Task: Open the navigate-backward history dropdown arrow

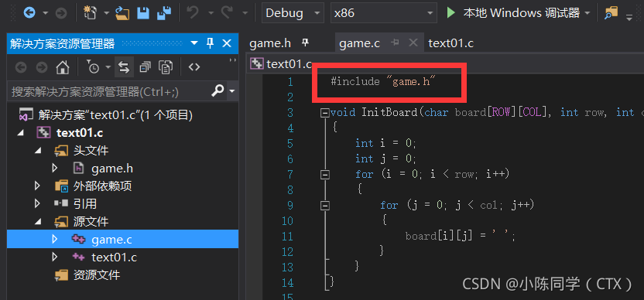Action: (45, 13)
